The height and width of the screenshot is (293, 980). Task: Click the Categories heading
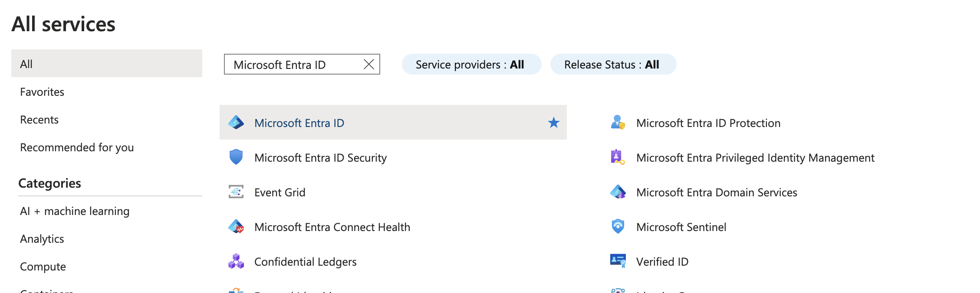[49, 183]
